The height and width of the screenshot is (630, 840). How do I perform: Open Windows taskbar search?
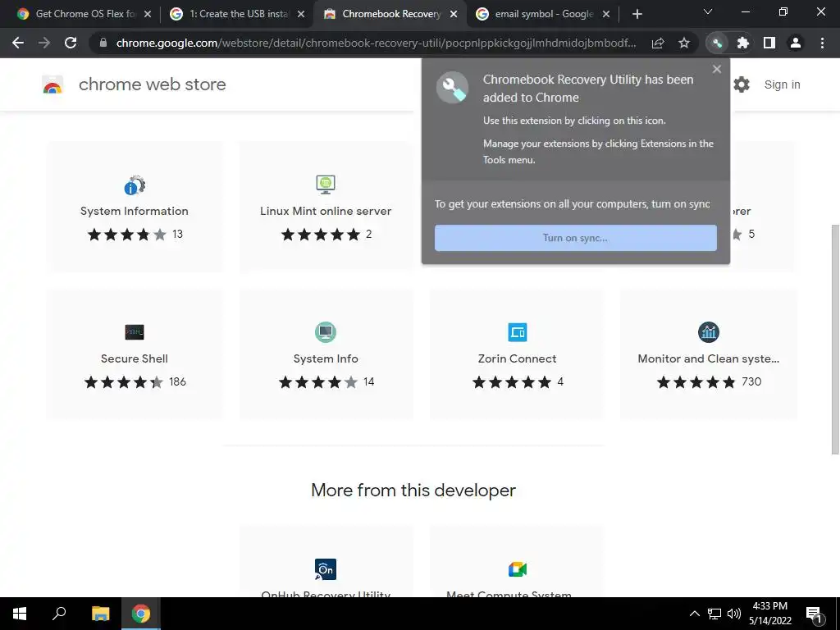tap(59, 614)
